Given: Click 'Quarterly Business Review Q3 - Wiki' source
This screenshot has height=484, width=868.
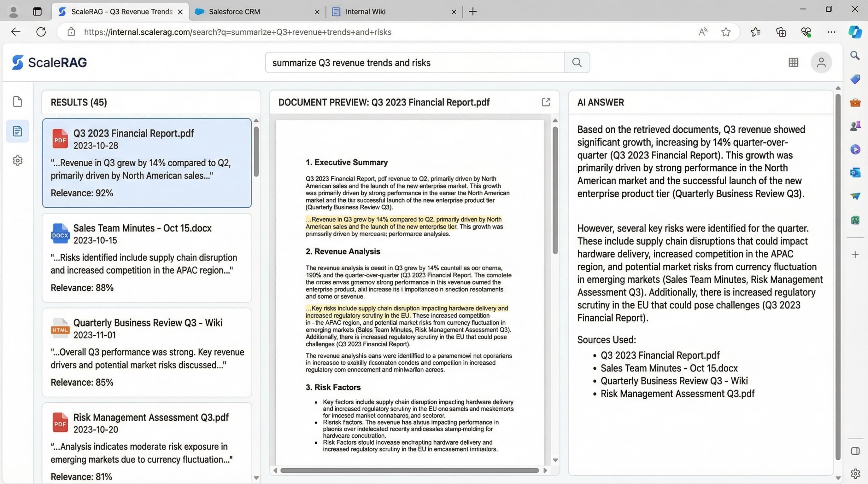Looking at the screenshot, I should coord(674,381).
